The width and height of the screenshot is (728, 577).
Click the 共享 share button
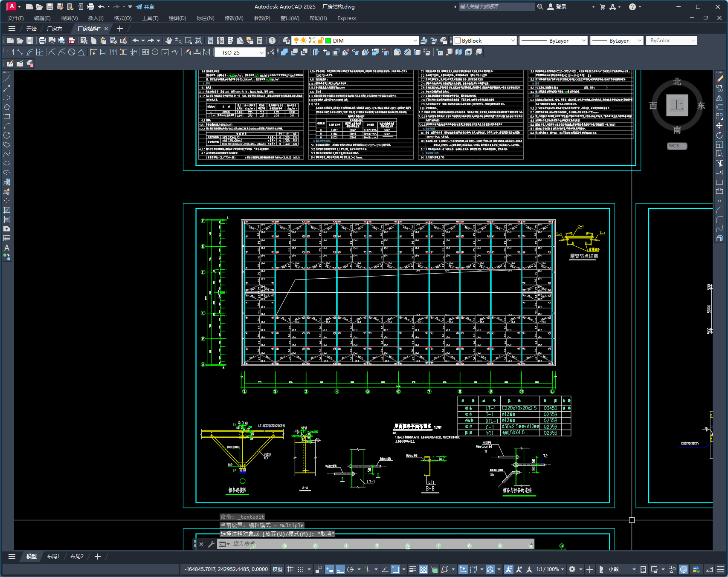[x=145, y=7]
